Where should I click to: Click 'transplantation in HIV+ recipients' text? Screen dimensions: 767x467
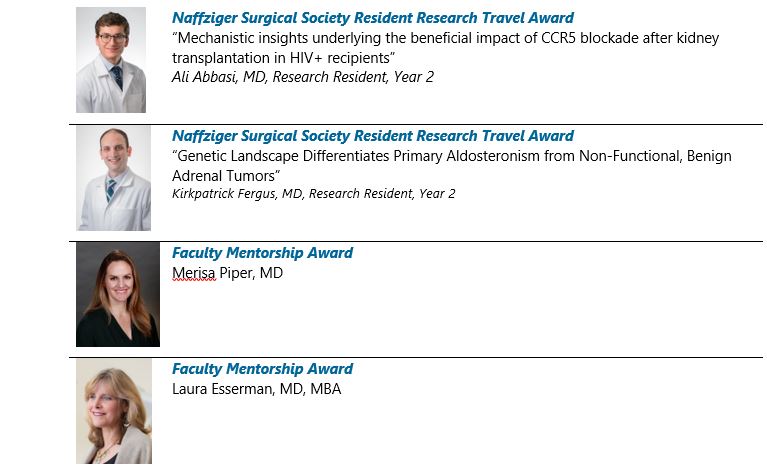(283, 58)
